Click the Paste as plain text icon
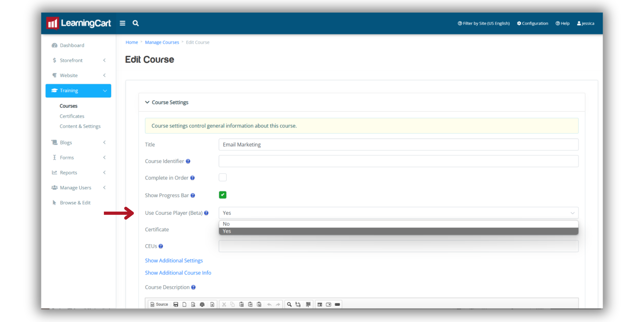 (x=250, y=304)
